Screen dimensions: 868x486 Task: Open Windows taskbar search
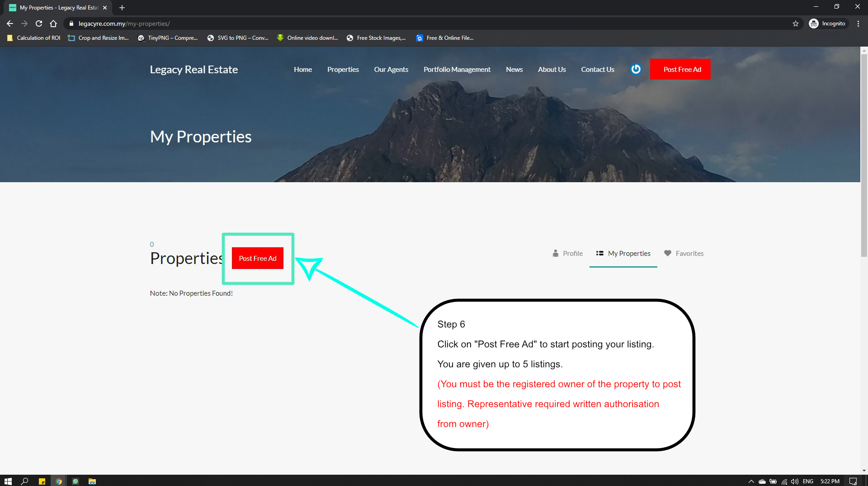point(25,481)
